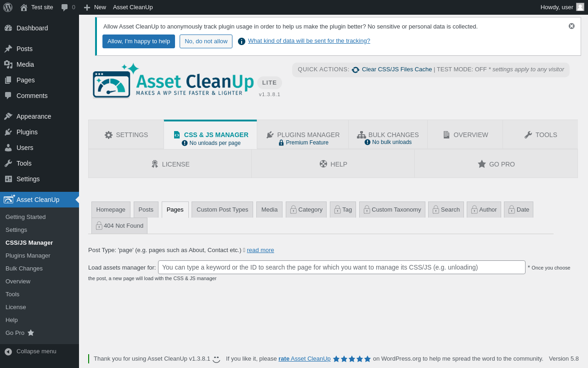Open the SETTINGS tab
The width and height of the screenshot is (588, 368).
tap(126, 135)
